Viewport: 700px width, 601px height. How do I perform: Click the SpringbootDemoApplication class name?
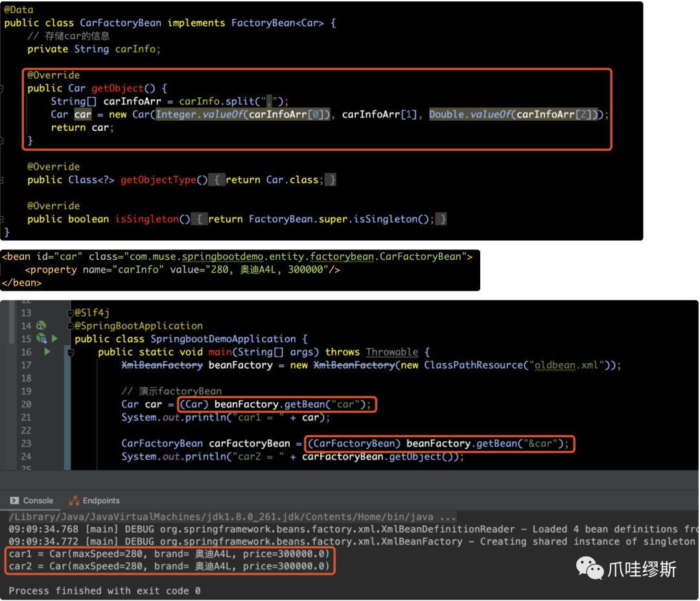(x=223, y=339)
